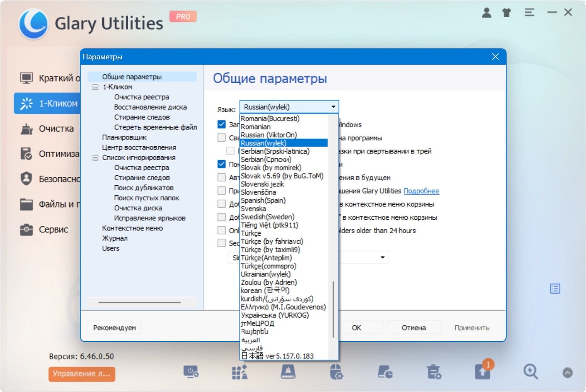Click the shield icon beside Безопасно
The image size is (586, 392).
pos(26,179)
